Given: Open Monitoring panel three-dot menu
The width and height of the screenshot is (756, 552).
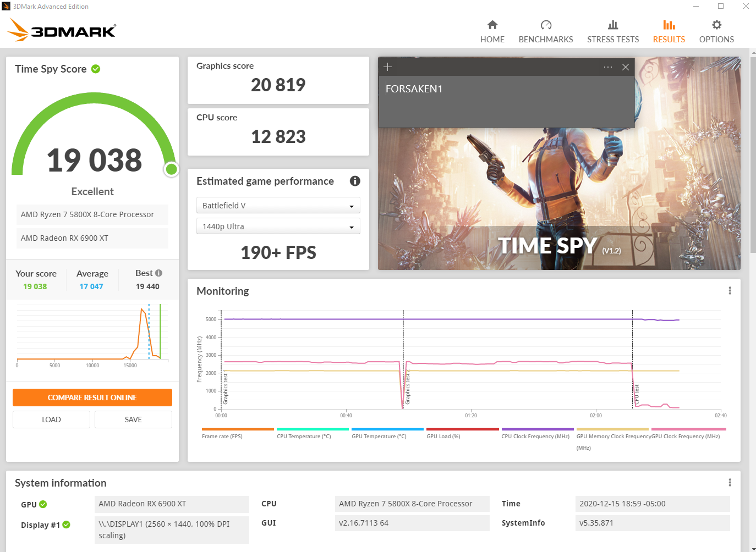Looking at the screenshot, I should click(x=730, y=291).
